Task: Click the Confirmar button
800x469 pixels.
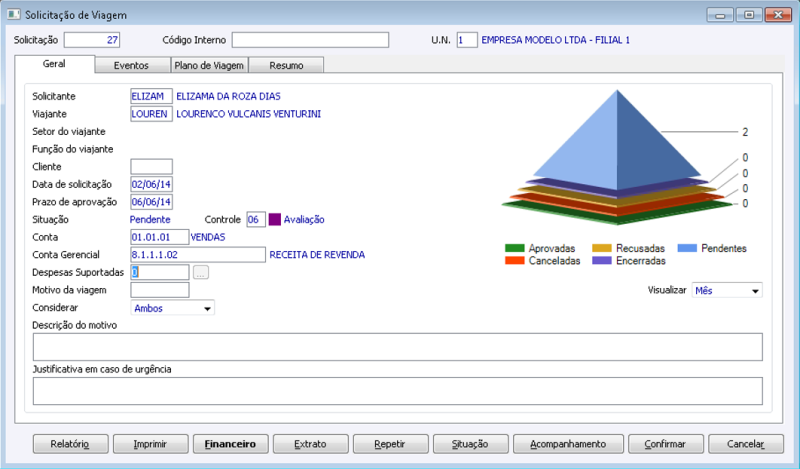Action: 666,444
